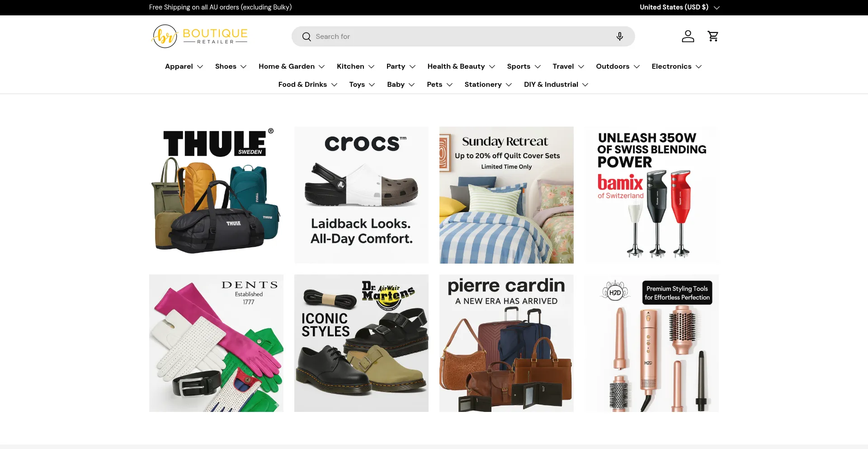Expand the Apparel menu
This screenshot has width=868, height=449.
click(x=184, y=66)
